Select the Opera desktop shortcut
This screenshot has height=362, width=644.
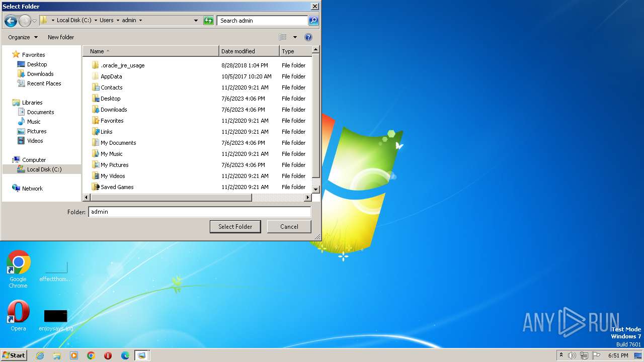pyautogui.click(x=18, y=316)
